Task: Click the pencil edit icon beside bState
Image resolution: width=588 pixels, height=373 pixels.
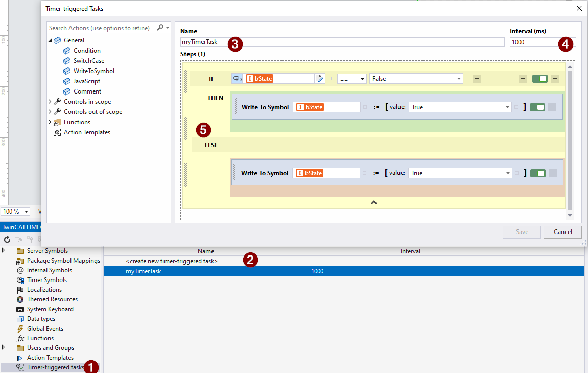Action: (x=319, y=78)
